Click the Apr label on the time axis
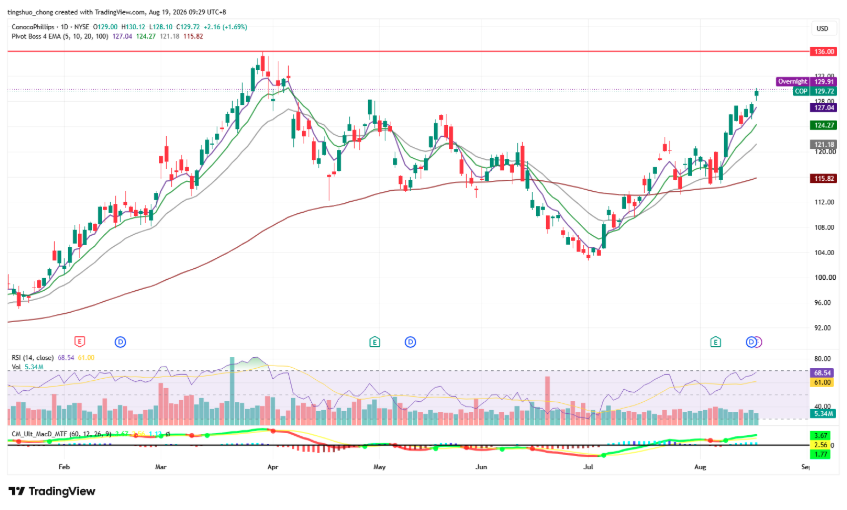Screen dimensions: 847x510 point(273,467)
